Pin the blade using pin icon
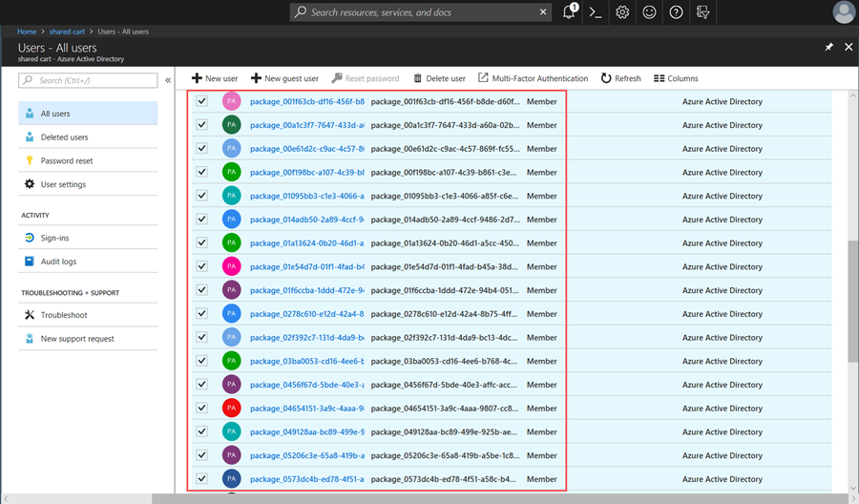Viewport: 859px width, 504px height. 828,47
